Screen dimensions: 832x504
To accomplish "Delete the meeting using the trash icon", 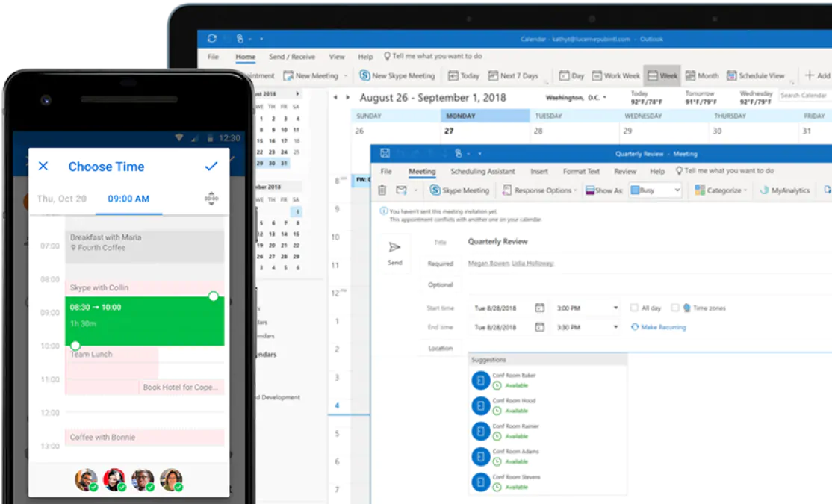I will 382,190.
